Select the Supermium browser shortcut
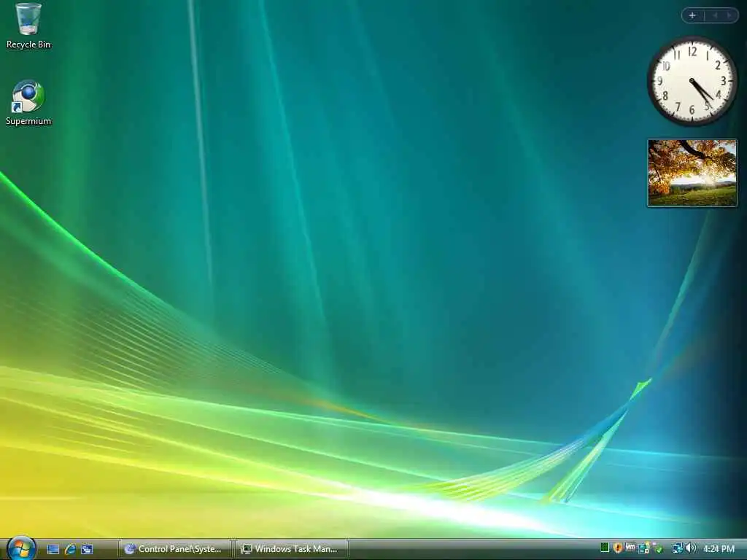 (28, 103)
